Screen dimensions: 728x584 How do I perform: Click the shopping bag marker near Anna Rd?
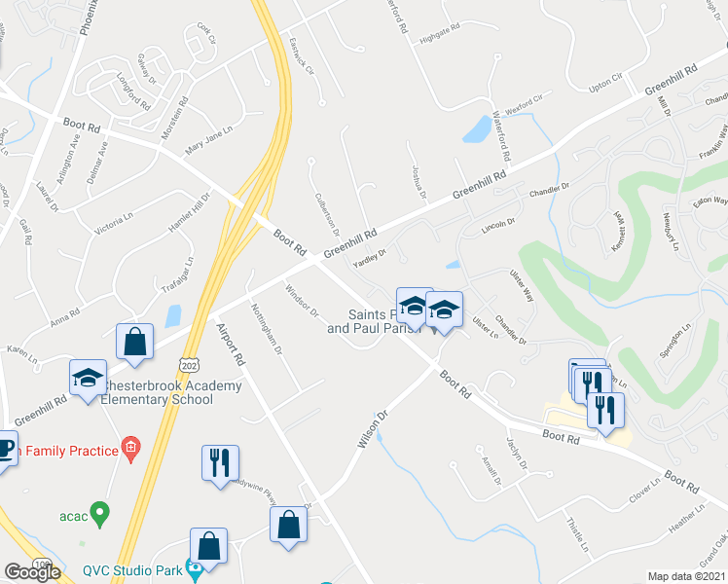(134, 344)
